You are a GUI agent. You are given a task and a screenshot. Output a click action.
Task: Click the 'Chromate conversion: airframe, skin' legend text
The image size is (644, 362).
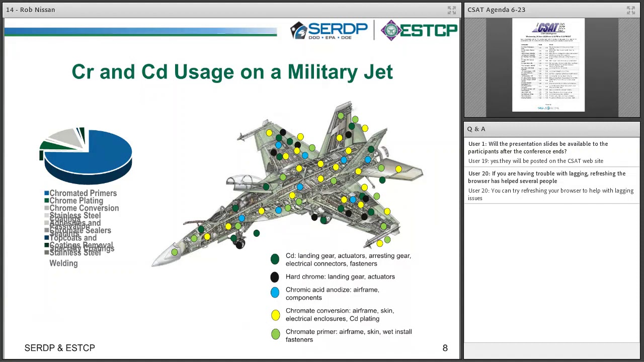[340, 315]
